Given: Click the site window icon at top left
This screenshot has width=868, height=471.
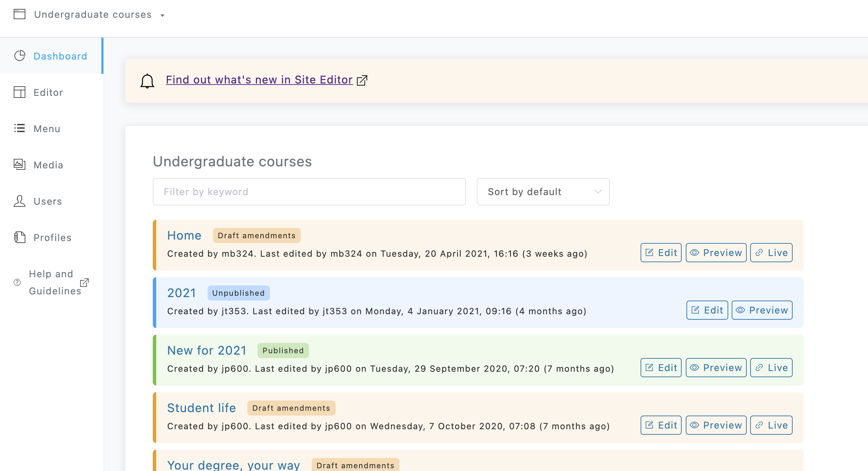Looking at the screenshot, I should (x=20, y=14).
